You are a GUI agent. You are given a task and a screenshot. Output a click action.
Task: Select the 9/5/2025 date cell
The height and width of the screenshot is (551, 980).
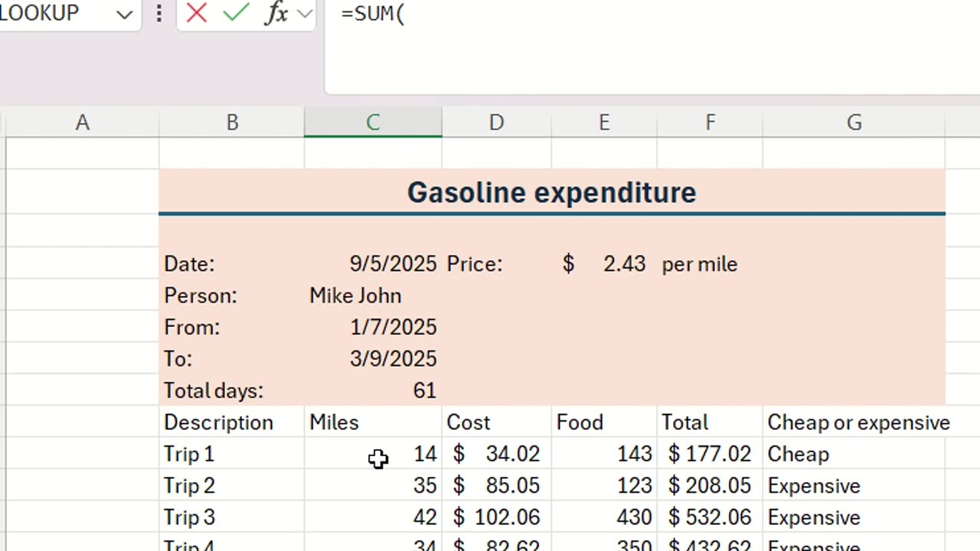click(373, 264)
